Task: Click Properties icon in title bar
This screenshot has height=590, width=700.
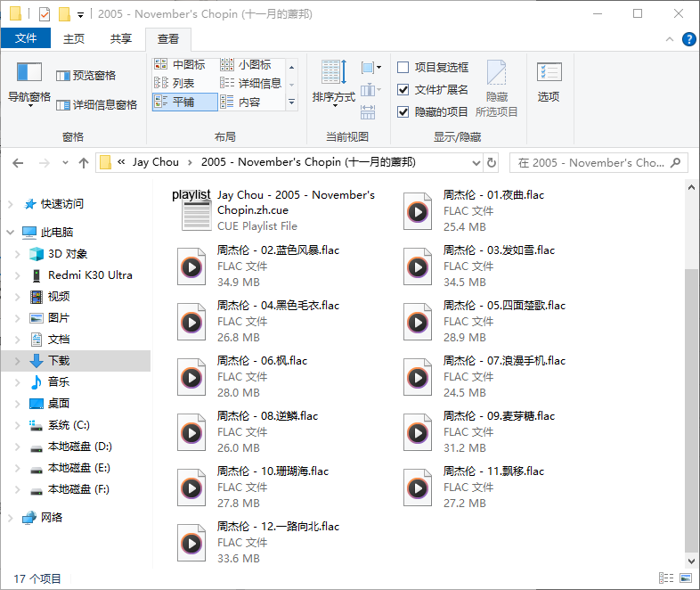Action: pyautogui.click(x=45, y=14)
